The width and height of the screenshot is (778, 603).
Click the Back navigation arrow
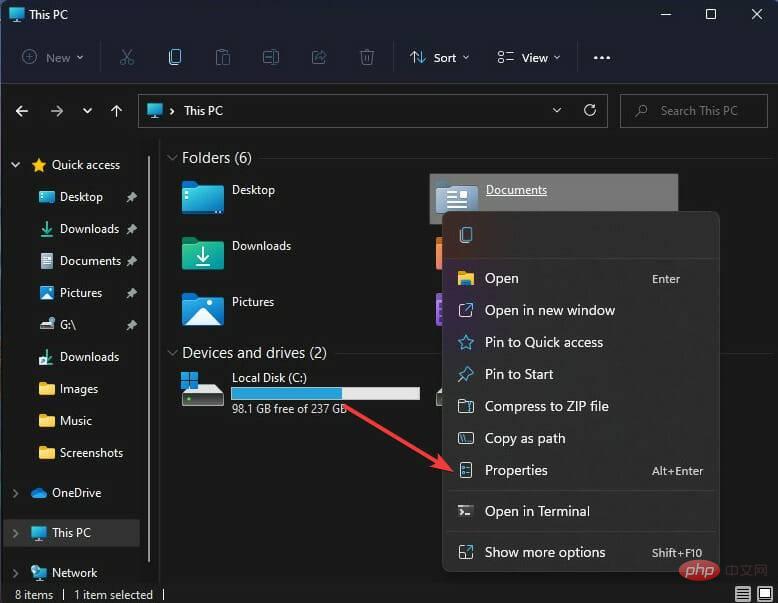[x=22, y=111]
